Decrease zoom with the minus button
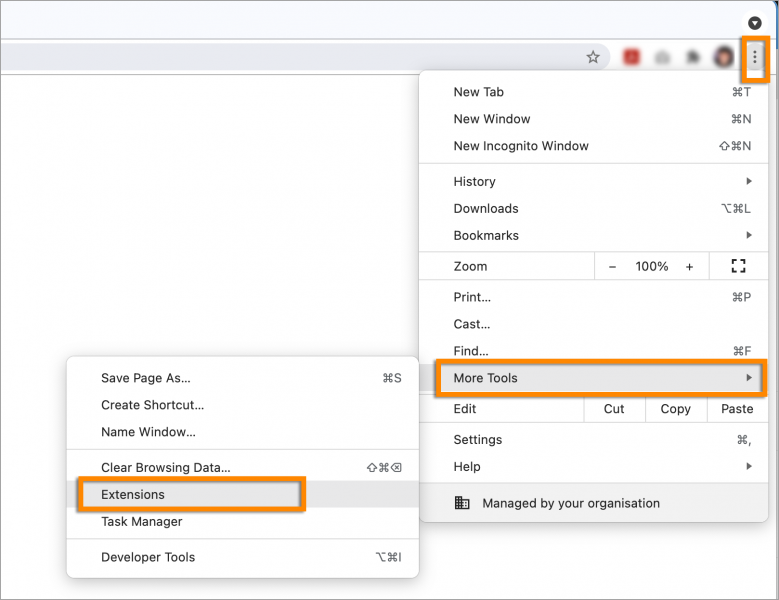Image resolution: width=779 pixels, height=600 pixels. 613,267
